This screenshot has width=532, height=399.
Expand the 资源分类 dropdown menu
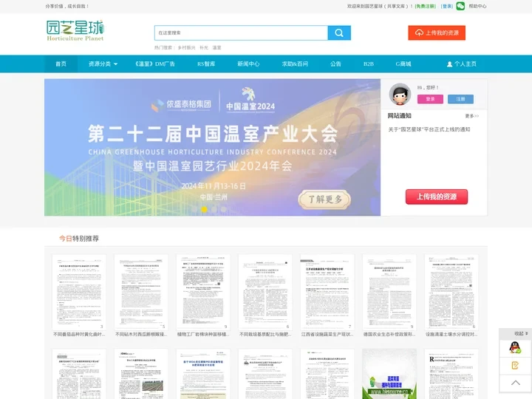point(103,64)
